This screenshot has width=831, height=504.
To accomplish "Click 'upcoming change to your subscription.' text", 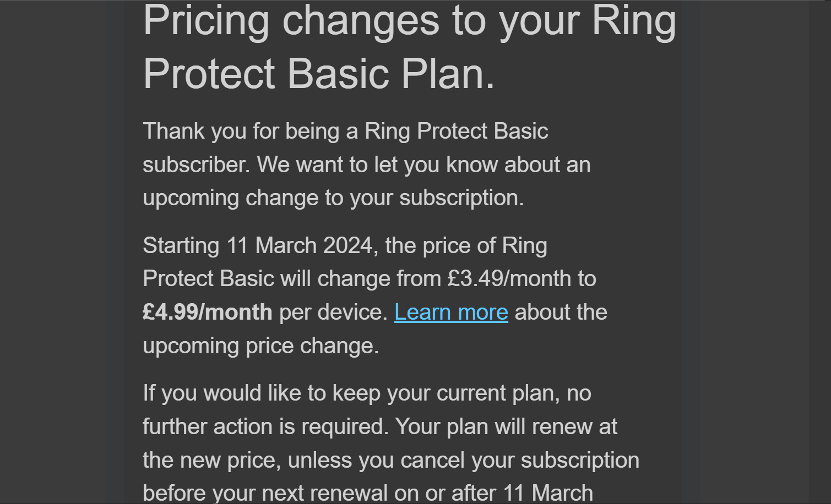I will pyautogui.click(x=333, y=198).
